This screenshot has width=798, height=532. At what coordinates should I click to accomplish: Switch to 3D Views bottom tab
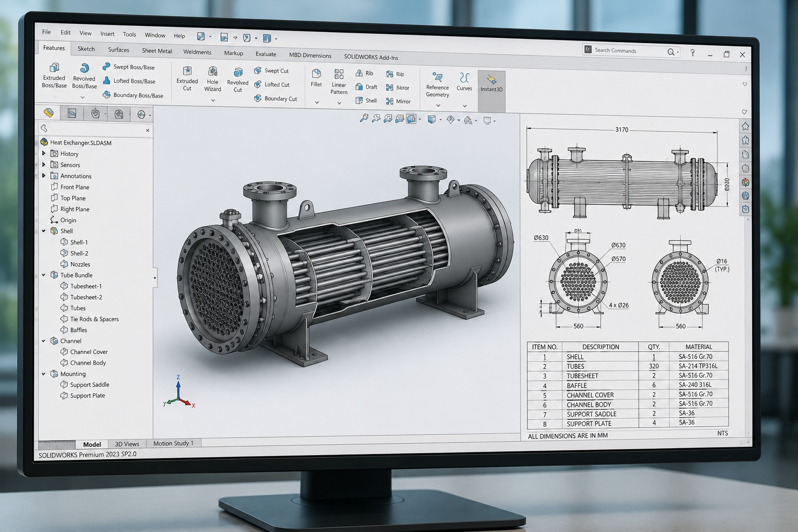pos(127,444)
